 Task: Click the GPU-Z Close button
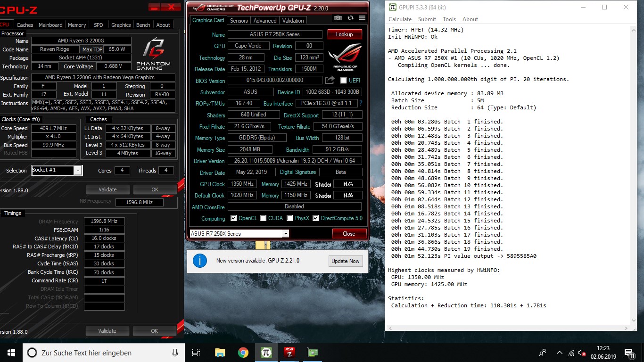(x=349, y=234)
